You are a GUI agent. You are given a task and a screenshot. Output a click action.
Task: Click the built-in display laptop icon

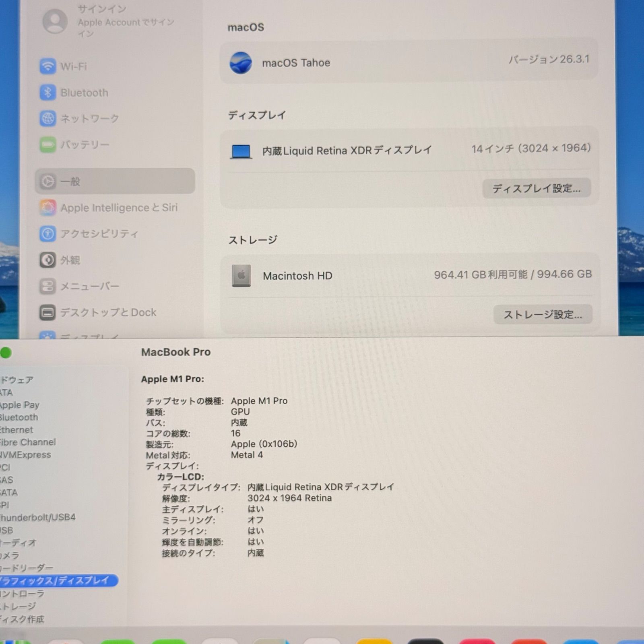pos(241,152)
